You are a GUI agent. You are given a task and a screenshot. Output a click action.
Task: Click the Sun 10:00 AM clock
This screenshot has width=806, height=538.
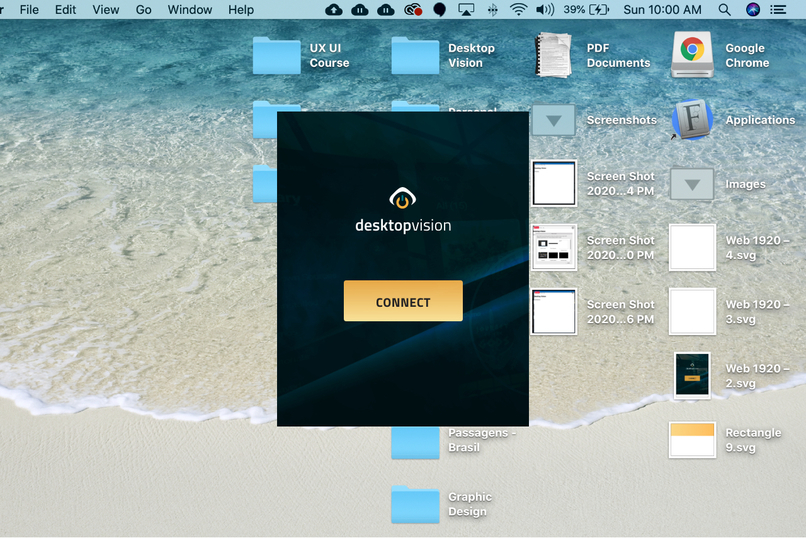[x=663, y=10]
